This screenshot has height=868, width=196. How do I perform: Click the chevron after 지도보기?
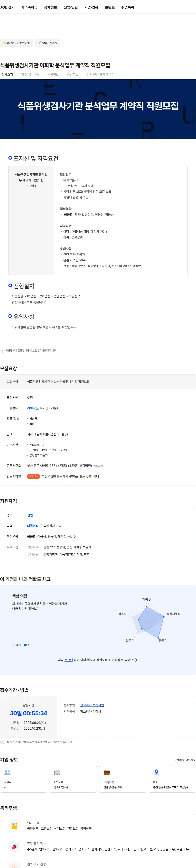click(x=105, y=466)
